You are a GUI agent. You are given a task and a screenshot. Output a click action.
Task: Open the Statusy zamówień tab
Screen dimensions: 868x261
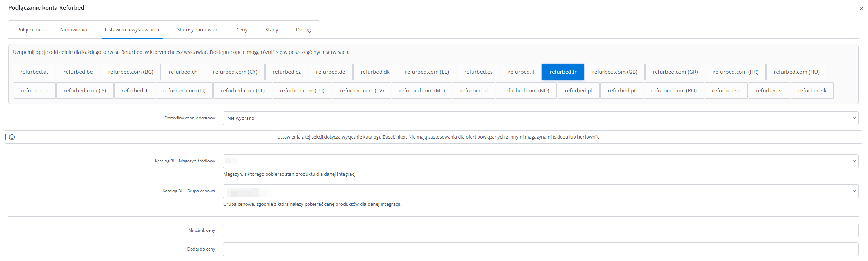click(198, 30)
